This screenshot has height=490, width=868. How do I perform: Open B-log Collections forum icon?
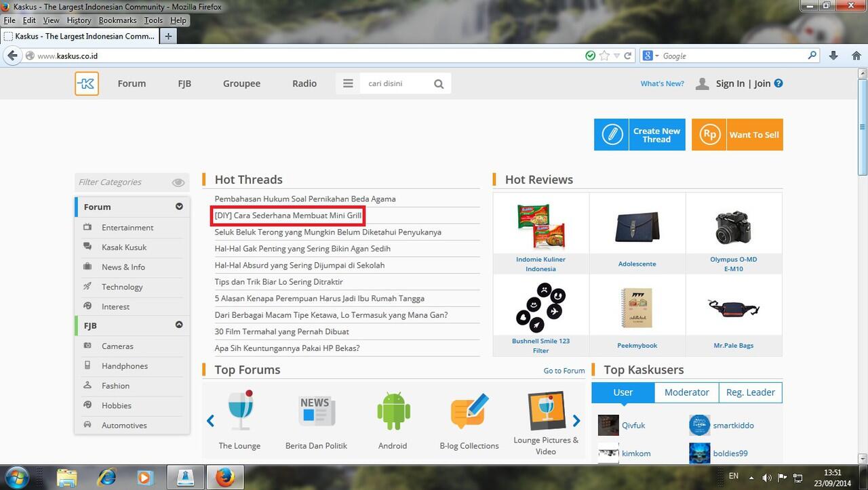[469, 411]
